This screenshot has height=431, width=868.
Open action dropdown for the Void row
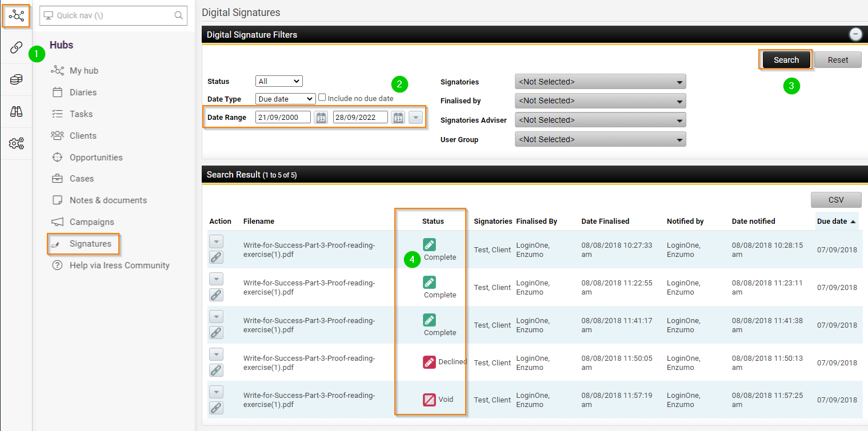tap(216, 392)
